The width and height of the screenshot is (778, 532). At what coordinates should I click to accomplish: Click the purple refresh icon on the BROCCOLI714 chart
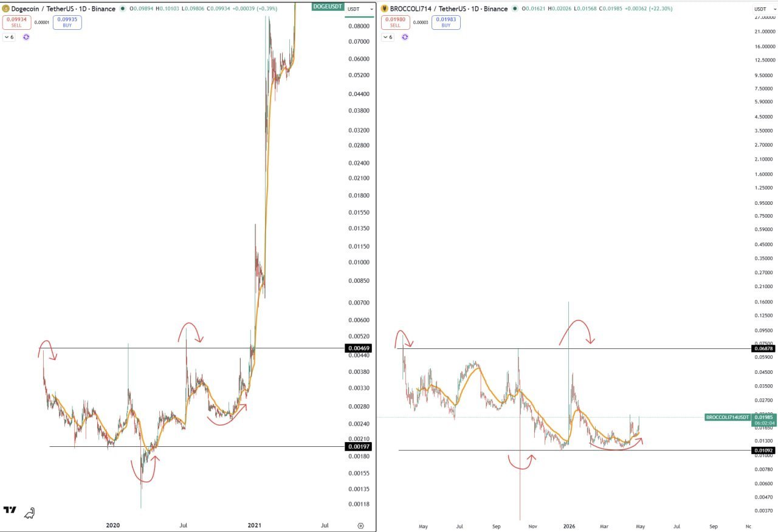pyautogui.click(x=405, y=37)
